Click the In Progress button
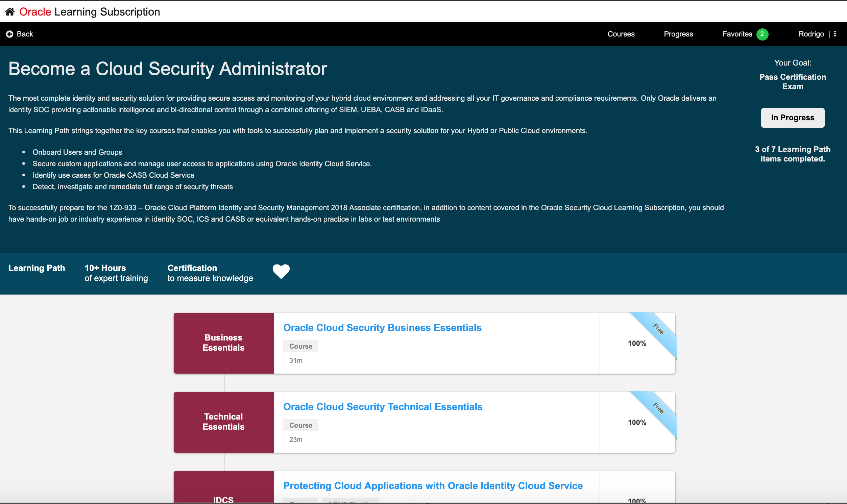This screenshot has width=847, height=504. click(x=793, y=118)
